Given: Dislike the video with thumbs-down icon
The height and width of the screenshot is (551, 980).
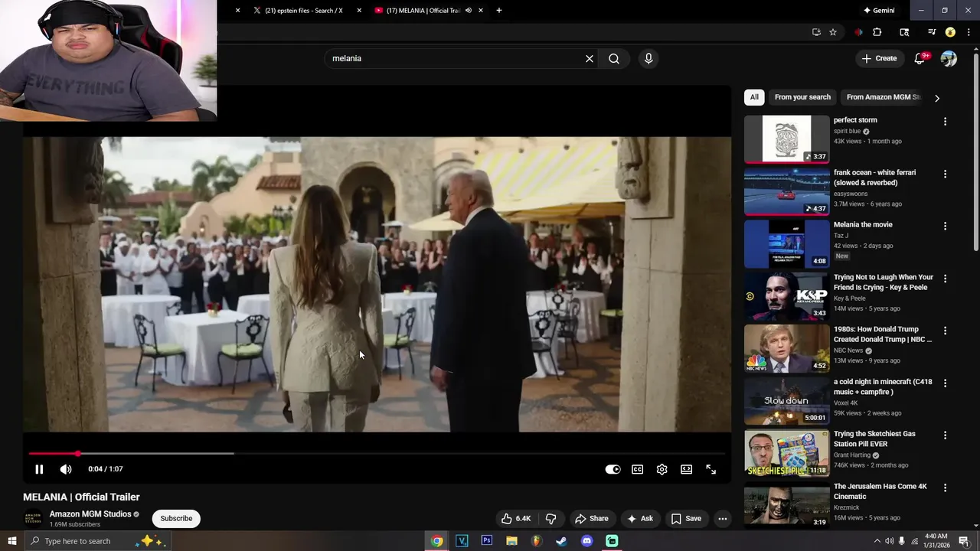Looking at the screenshot, I should (550, 518).
